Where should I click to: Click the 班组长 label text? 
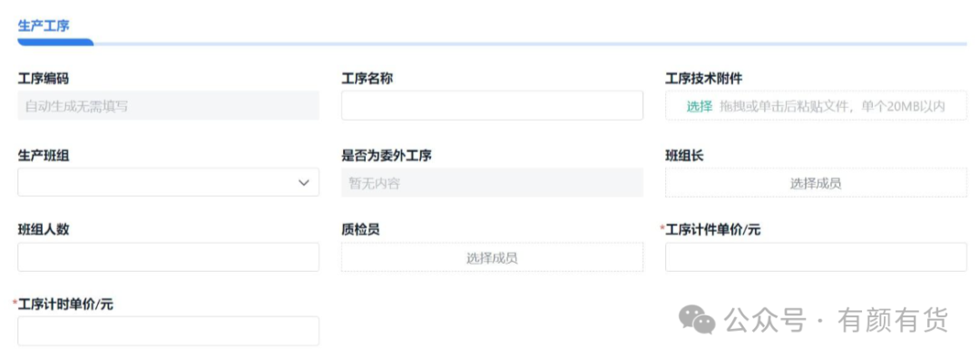tap(684, 155)
